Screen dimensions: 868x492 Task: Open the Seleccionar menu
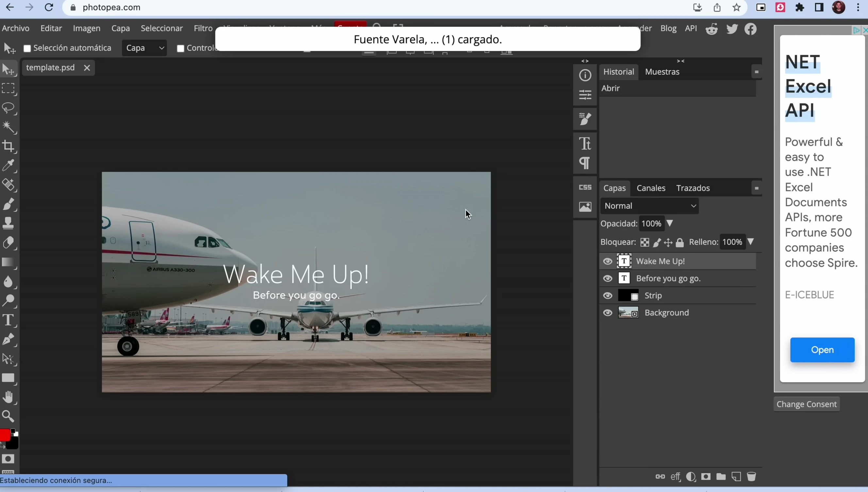click(162, 28)
